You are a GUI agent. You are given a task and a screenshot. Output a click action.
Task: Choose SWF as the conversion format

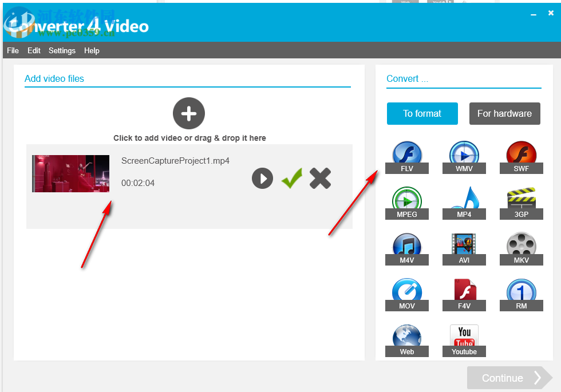(x=521, y=155)
